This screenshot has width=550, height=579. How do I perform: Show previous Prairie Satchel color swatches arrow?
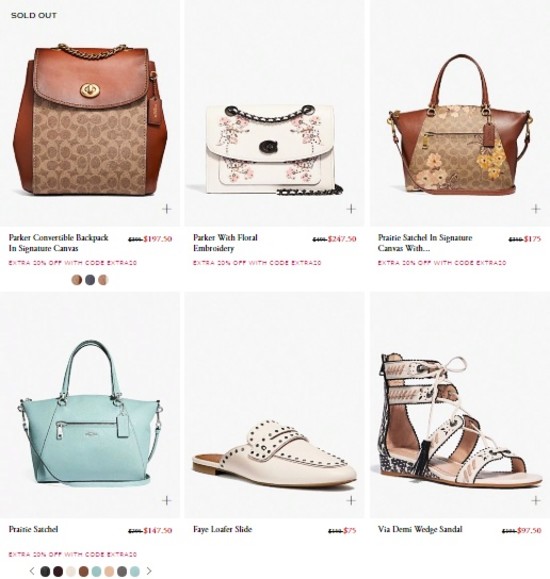(32, 571)
